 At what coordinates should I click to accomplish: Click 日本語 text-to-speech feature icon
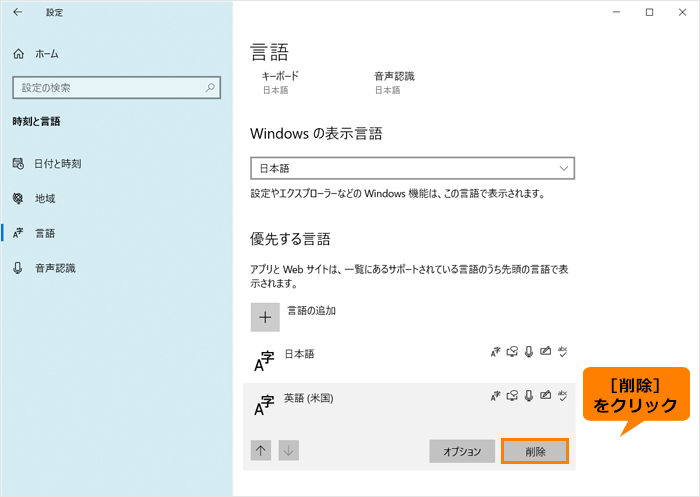coord(512,352)
